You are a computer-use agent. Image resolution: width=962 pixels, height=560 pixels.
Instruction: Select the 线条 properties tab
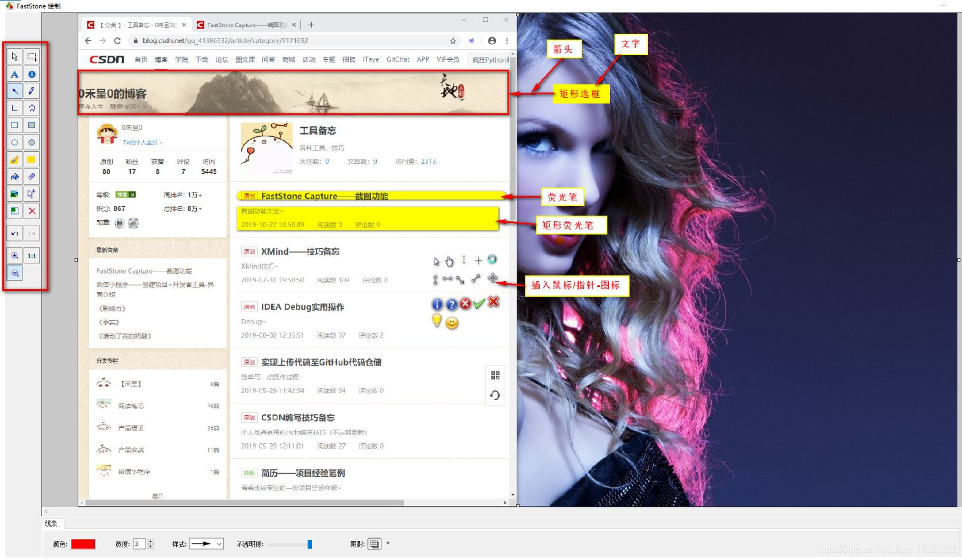pos(52,523)
